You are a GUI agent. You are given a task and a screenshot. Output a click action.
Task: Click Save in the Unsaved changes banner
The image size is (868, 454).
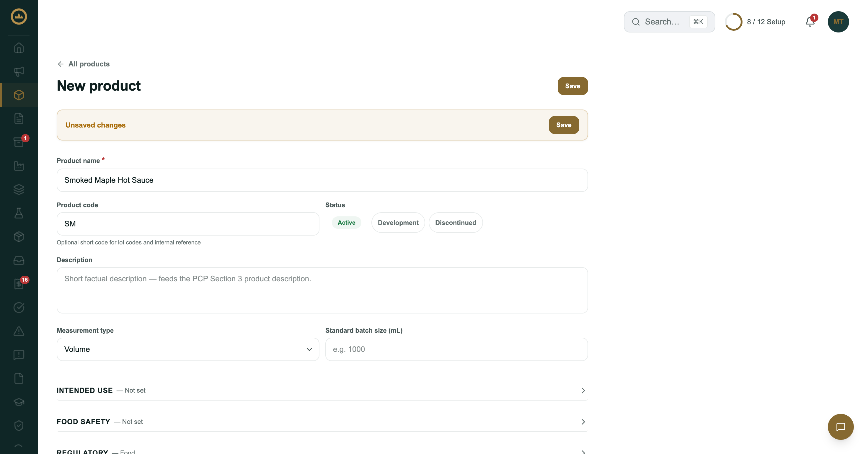tap(564, 125)
